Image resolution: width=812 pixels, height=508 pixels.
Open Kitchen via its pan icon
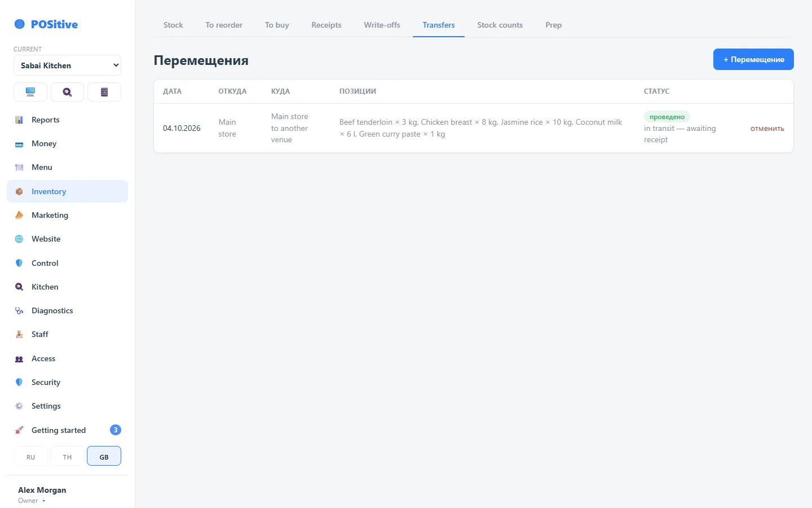tap(19, 287)
